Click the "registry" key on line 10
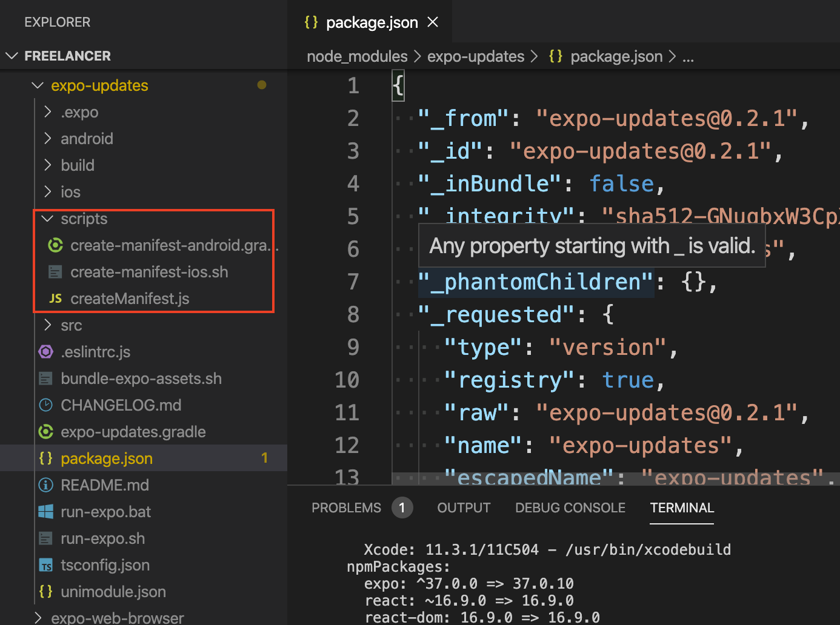The image size is (840, 625). click(x=509, y=380)
